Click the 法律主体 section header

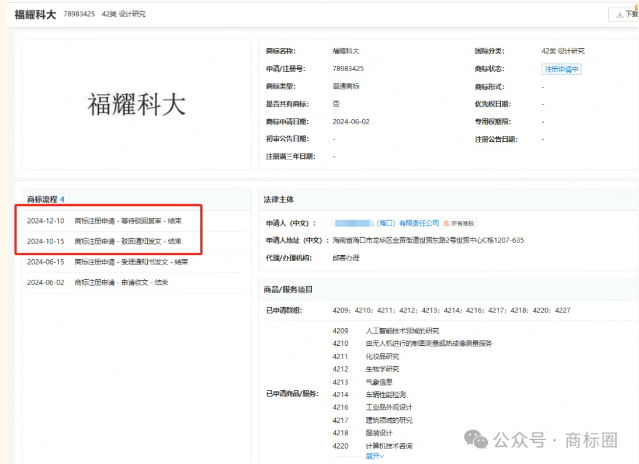pyautogui.click(x=279, y=200)
